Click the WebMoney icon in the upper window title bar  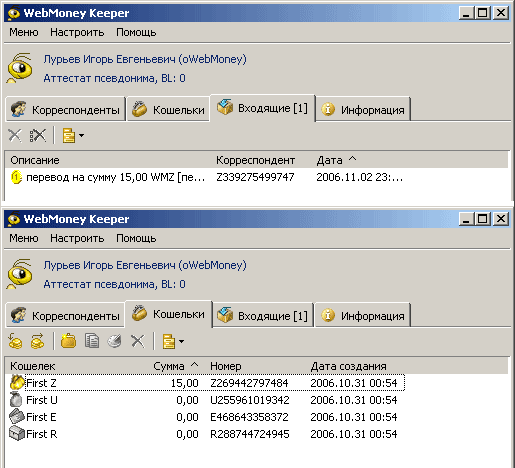coord(14,13)
